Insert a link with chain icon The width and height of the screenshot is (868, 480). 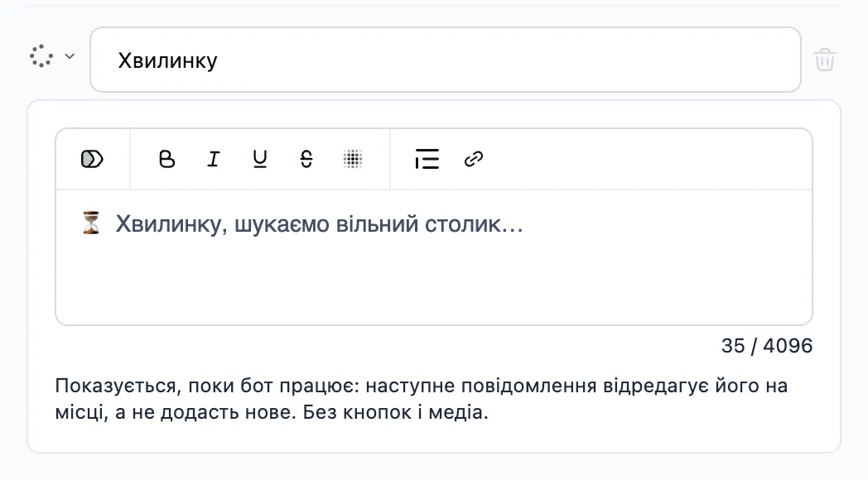coord(473,159)
